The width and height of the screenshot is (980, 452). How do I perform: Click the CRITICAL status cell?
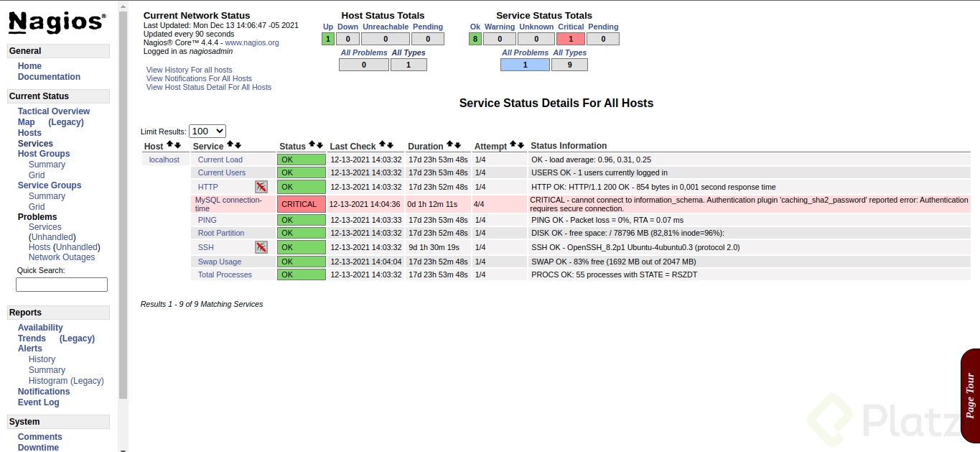coord(302,204)
